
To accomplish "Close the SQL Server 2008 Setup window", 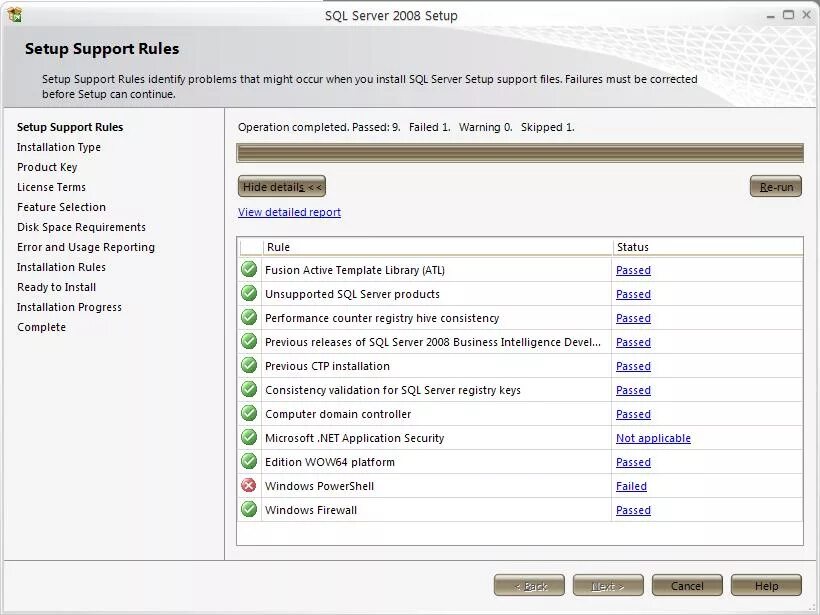I will tap(806, 15).
